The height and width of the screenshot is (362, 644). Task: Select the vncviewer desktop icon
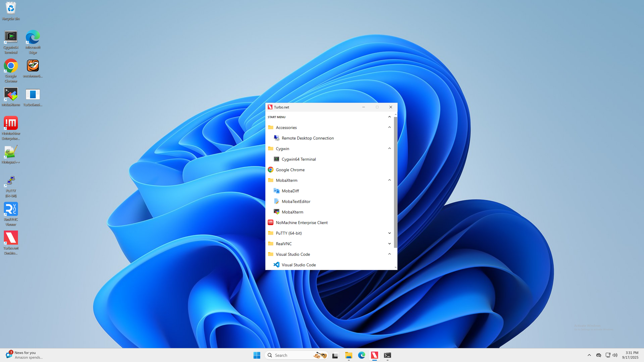point(33,69)
